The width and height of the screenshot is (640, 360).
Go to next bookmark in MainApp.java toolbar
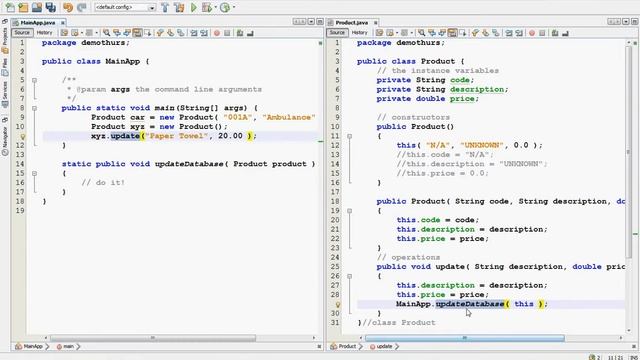(170, 33)
